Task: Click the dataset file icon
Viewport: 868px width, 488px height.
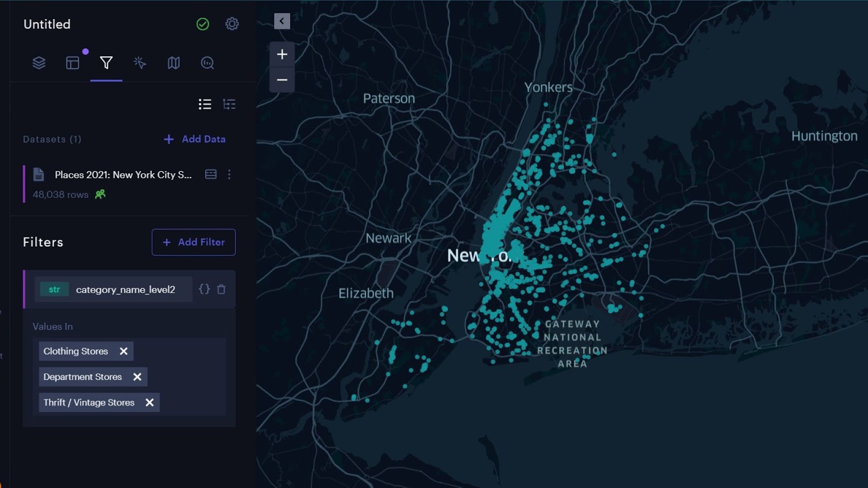Action: pos(39,174)
